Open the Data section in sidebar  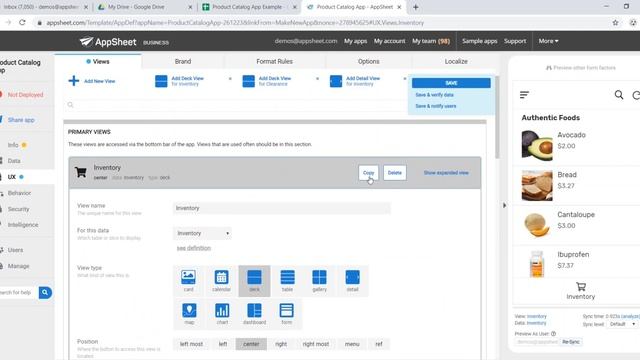14,161
